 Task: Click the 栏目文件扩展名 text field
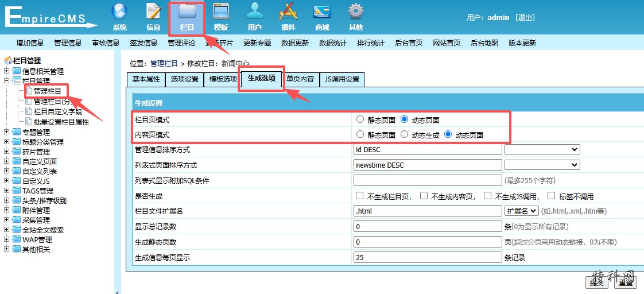pyautogui.click(x=428, y=211)
